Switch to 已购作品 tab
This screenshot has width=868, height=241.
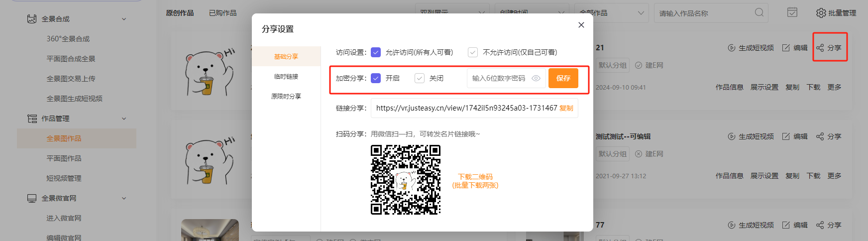(222, 13)
